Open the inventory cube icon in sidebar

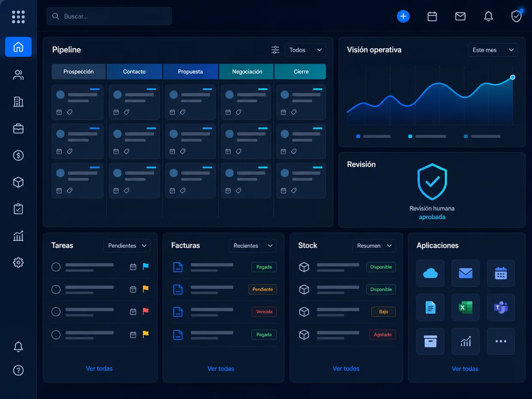pos(18,182)
